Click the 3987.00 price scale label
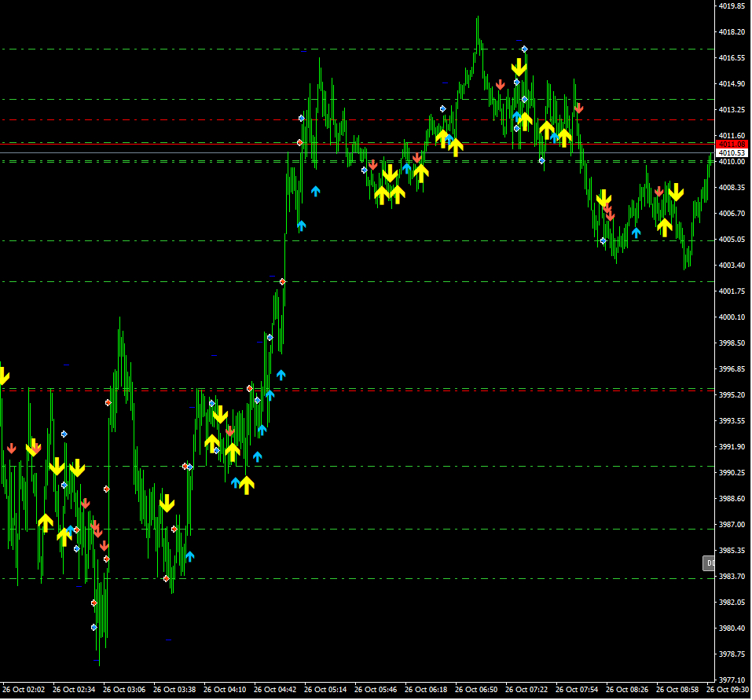Viewport: 752px width, 700px height. (x=732, y=525)
